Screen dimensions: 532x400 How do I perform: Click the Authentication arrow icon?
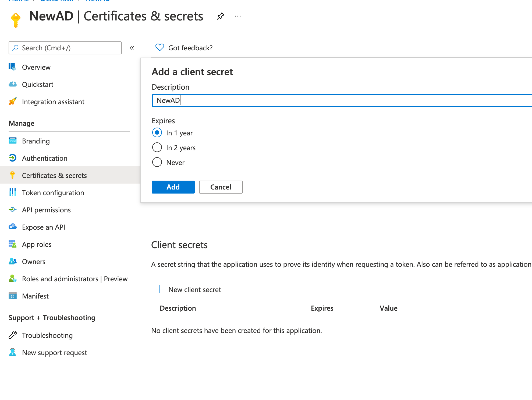(x=12, y=158)
